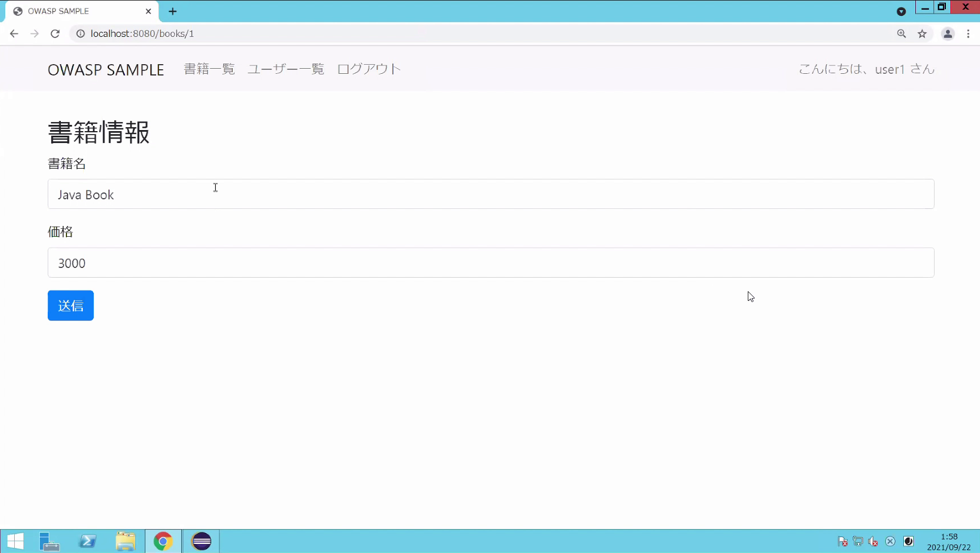This screenshot has width=980, height=553.
Task: Open the ユーザー一覧 navigation link
Action: [286, 69]
